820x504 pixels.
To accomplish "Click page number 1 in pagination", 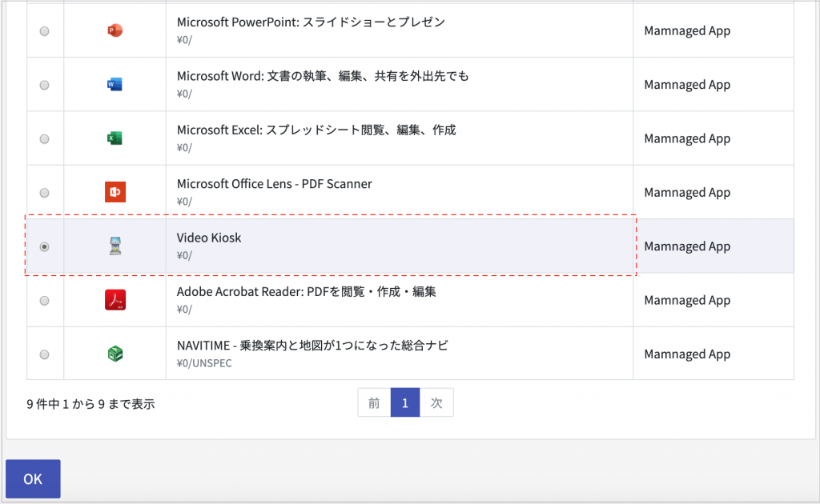I will pyautogui.click(x=405, y=403).
